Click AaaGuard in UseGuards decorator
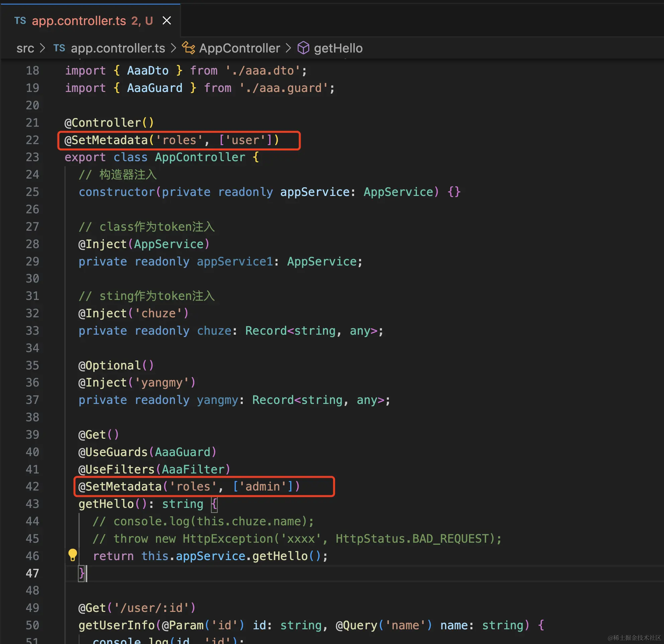The image size is (664, 644). [182, 452]
